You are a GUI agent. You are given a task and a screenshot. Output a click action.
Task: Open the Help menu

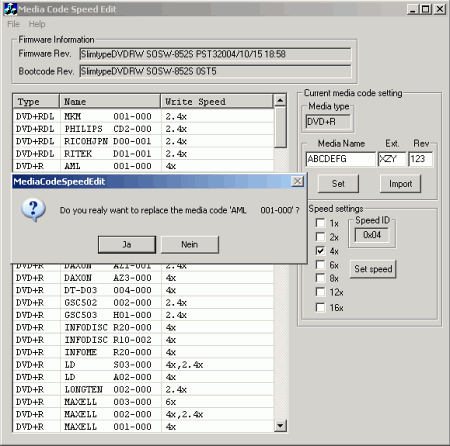click(37, 24)
